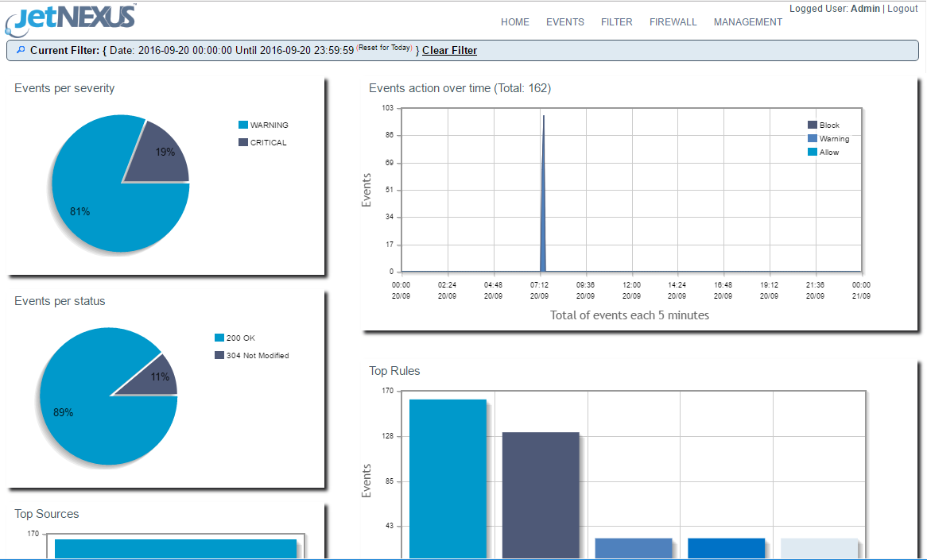The width and height of the screenshot is (927, 560).
Task: Click the Clear Filter link
Action: coord(449,50)
